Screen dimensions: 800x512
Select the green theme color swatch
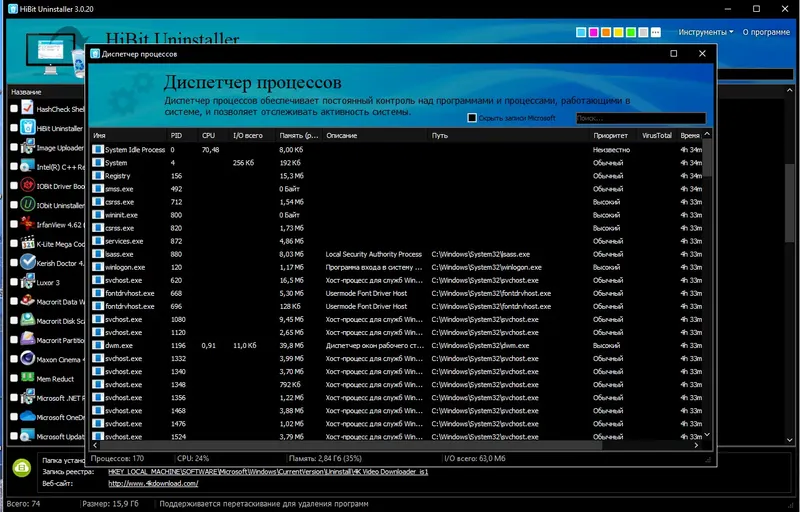[x=631, y=32]
